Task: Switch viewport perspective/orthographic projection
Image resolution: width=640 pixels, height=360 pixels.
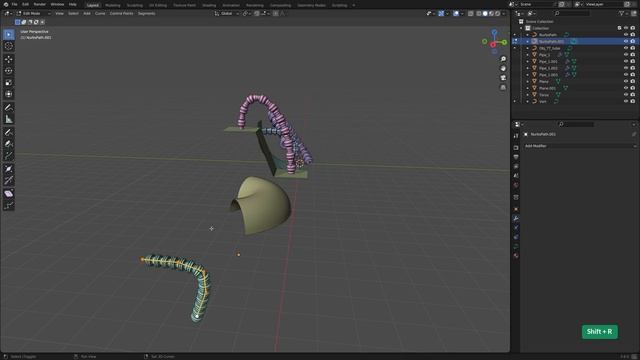Action: coord(503,87)
